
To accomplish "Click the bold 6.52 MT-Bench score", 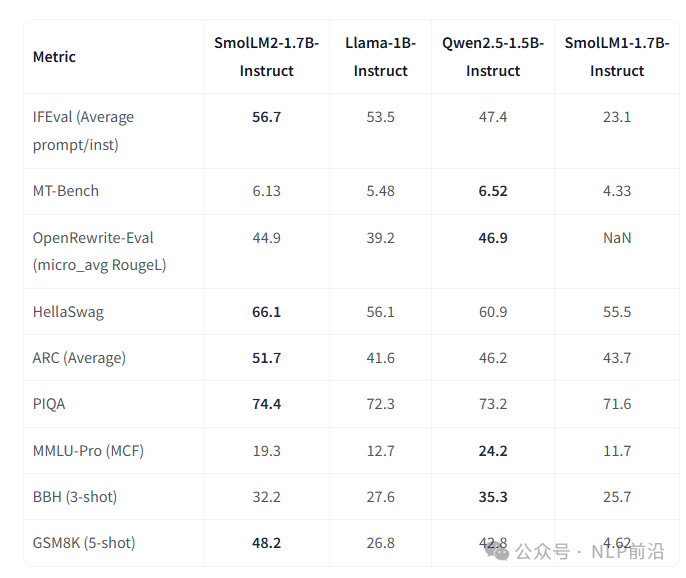I will (493, 191).
